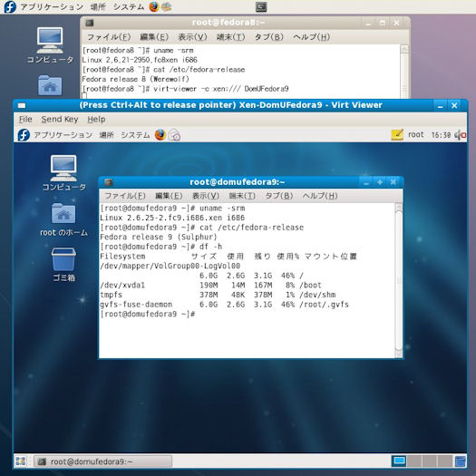Click the Help menu in Virt Viewer
This screenshot has height=476, width=476.
click(x=96, y=120)
